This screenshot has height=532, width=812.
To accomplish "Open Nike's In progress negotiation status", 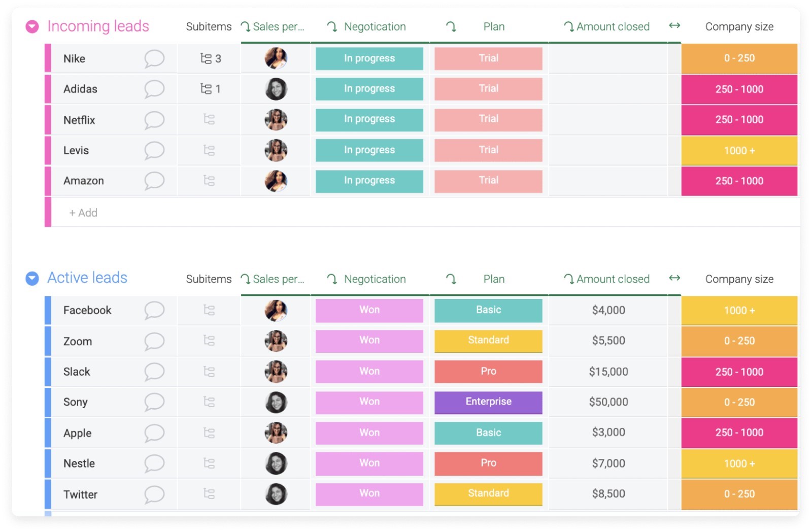I will click(x=369, y=58).
